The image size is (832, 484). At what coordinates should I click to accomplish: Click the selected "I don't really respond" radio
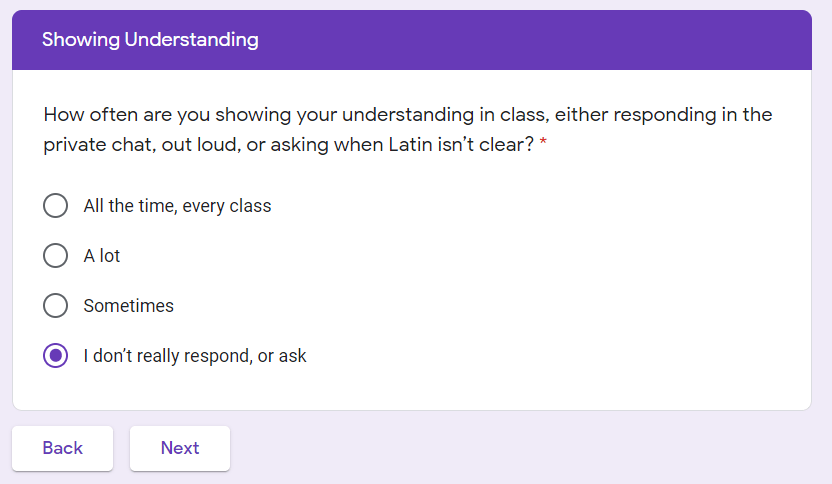[x=56, y=356]
